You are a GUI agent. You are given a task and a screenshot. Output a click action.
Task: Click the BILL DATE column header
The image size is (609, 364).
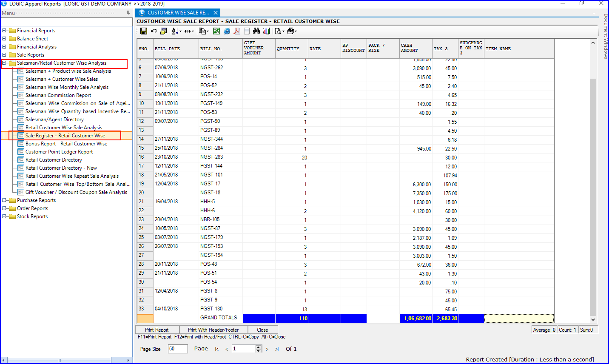[x=176, y=48]
